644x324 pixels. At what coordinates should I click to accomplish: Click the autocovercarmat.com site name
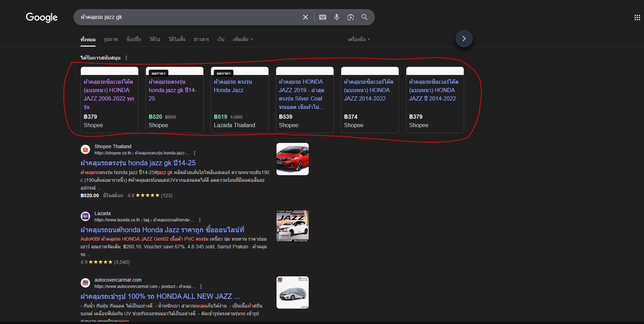tap(118, 280)
